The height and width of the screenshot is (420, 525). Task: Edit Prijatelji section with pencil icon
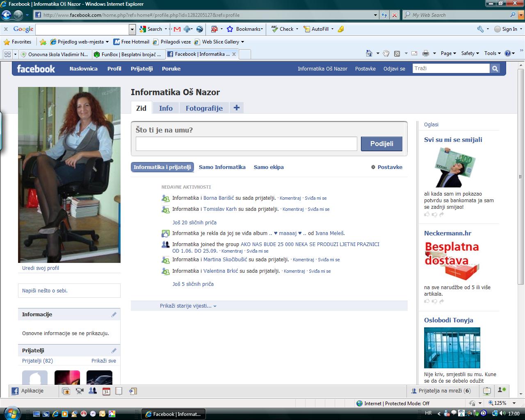[114, 351]
